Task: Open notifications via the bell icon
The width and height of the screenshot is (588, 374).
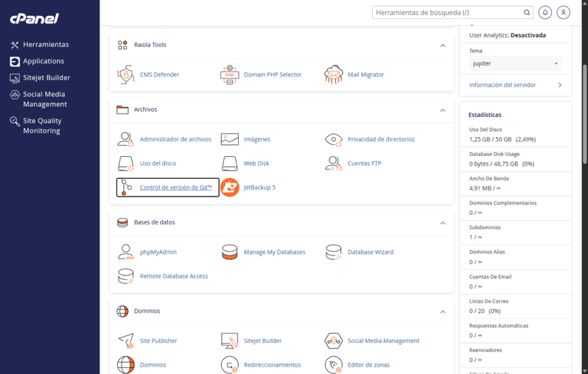Action: point(545,13)
